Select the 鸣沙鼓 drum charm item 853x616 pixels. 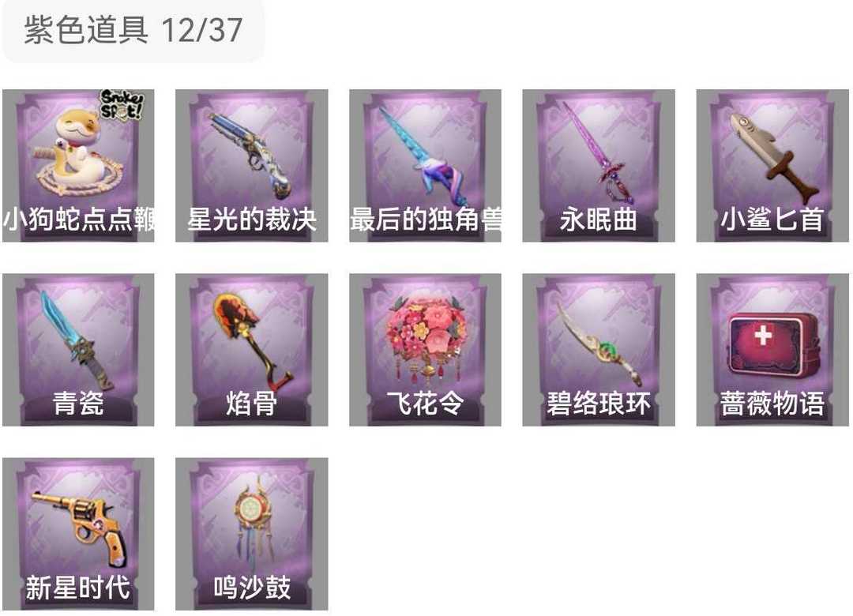[x=251, y=534]
